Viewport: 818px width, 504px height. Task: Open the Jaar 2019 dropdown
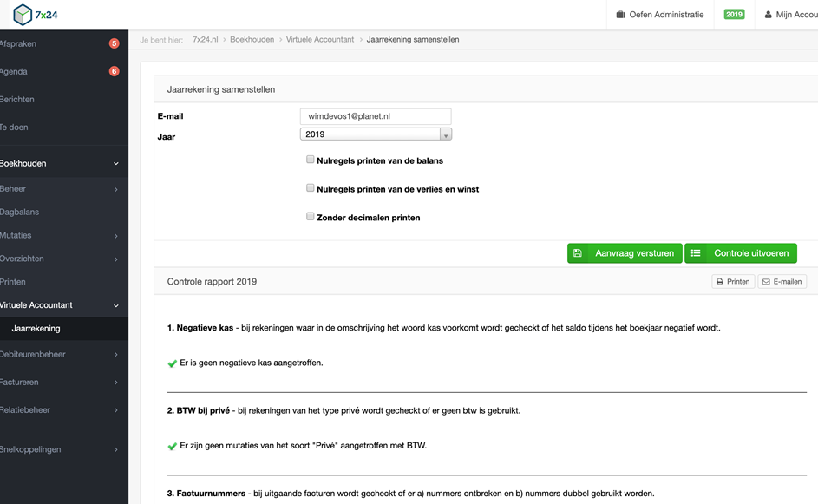click(x=376, y=134)
